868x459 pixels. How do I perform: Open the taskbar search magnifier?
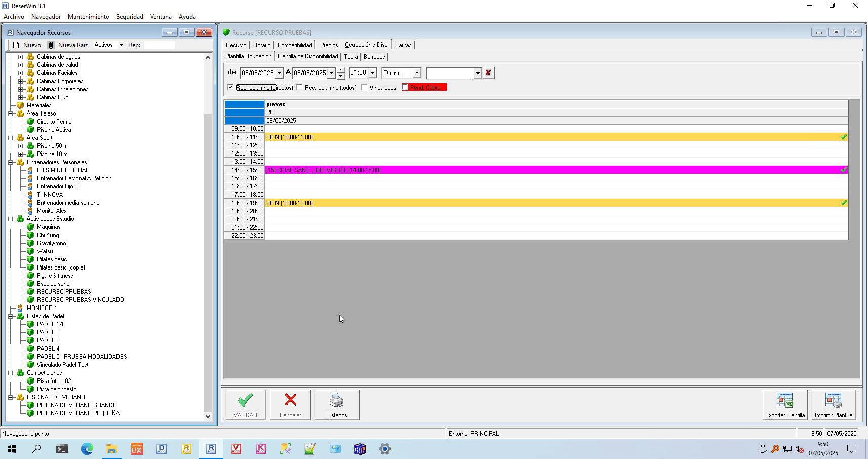[x=36, y=449]
